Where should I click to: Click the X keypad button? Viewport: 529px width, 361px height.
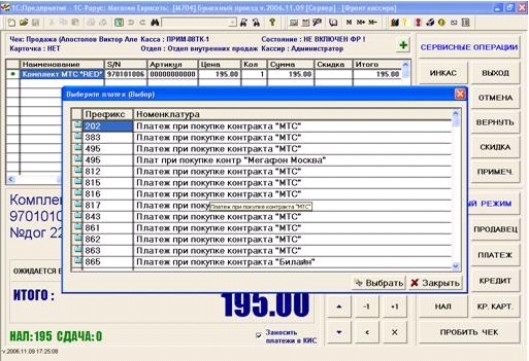(394, 332)
